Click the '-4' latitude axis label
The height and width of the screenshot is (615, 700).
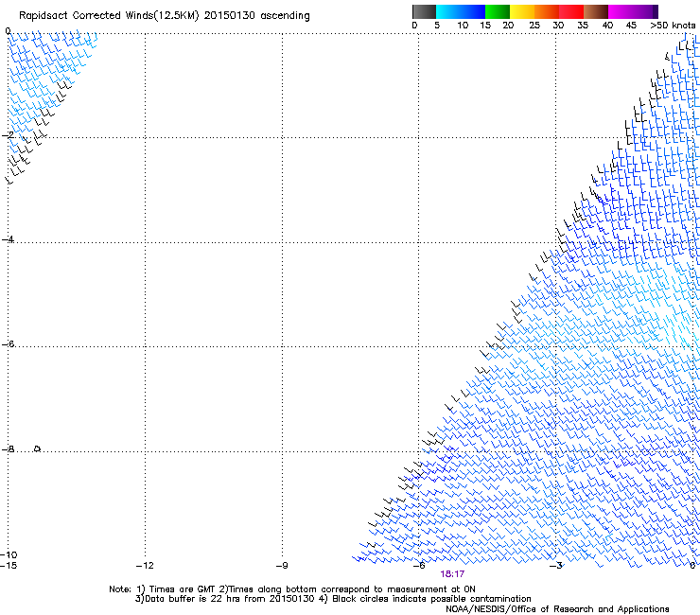point(8,239)
